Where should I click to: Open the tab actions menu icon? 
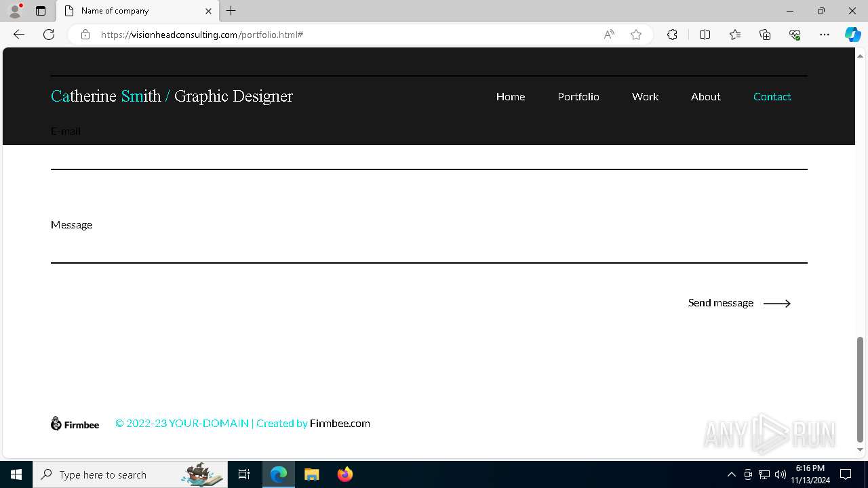41,11
